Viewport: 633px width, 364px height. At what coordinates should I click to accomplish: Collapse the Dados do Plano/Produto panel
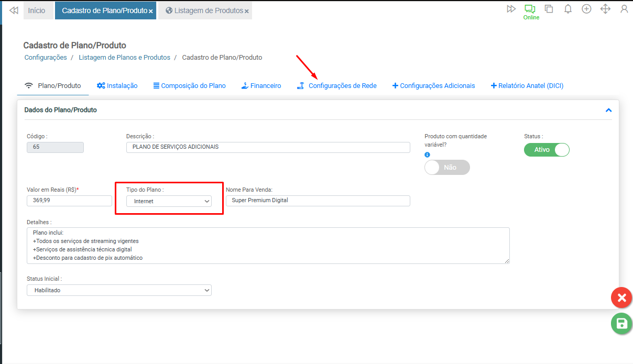click(608, 111)
